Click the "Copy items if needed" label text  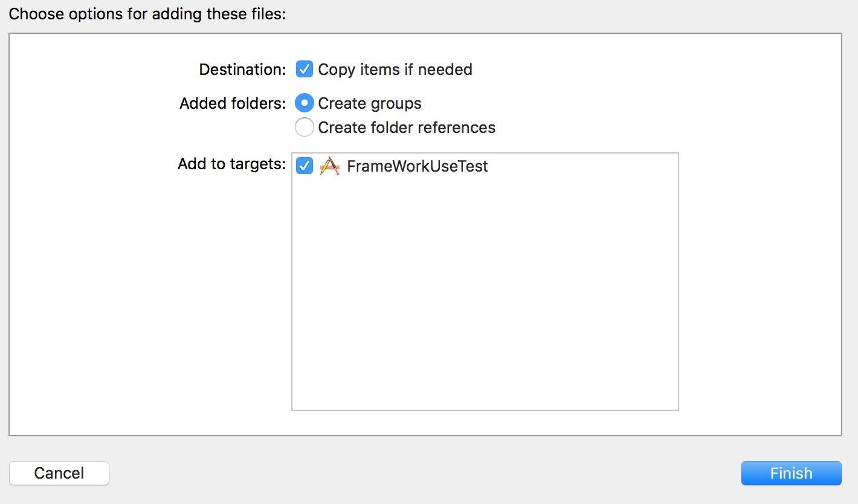[395, 69]
